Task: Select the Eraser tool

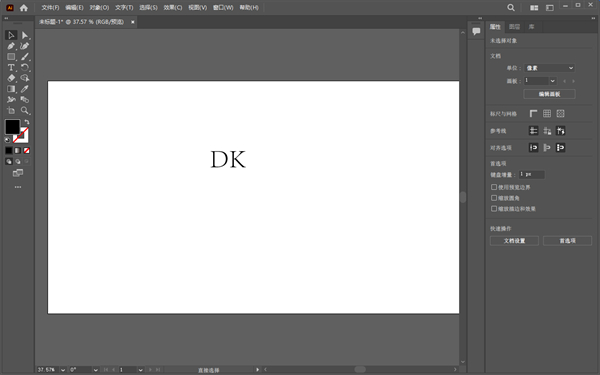Action: [11, 78]
